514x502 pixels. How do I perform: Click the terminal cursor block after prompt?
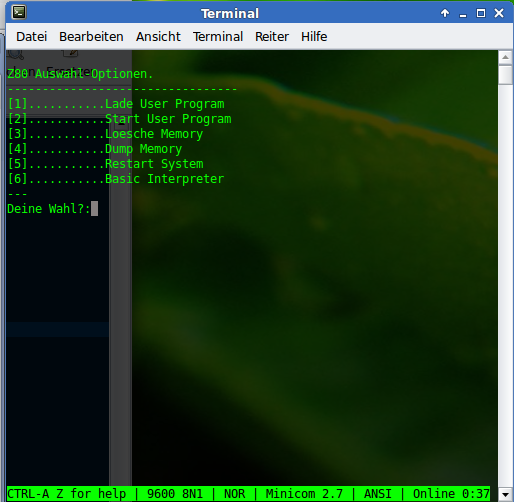(95, 209)
